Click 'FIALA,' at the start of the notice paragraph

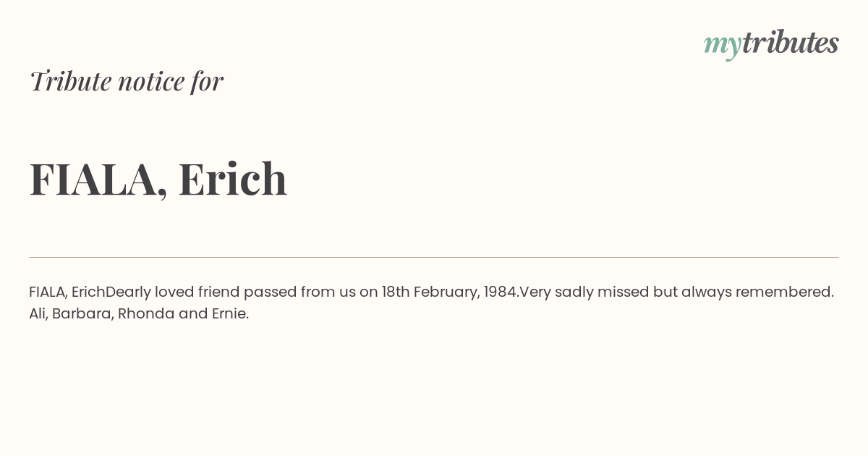point(48,292)
